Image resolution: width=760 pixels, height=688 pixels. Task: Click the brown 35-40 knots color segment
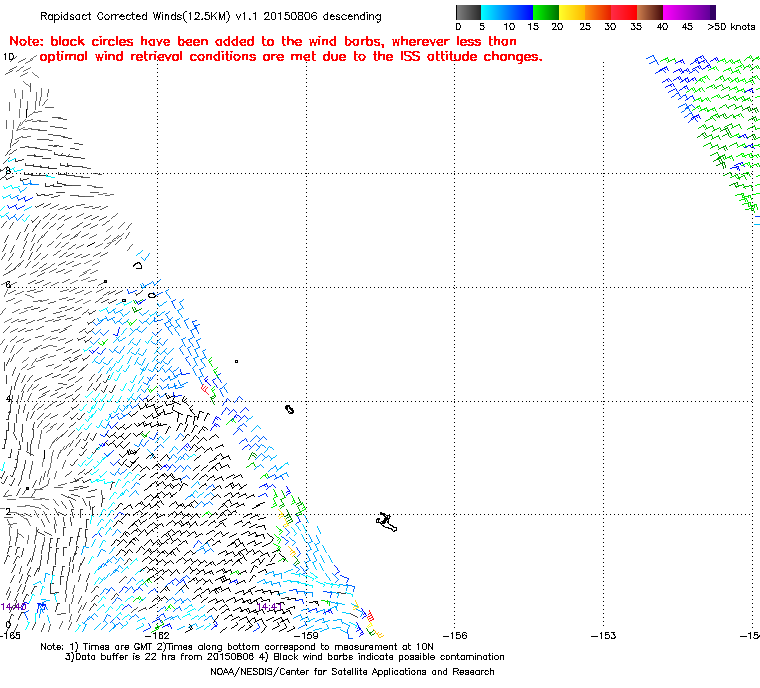coord(649,12)
